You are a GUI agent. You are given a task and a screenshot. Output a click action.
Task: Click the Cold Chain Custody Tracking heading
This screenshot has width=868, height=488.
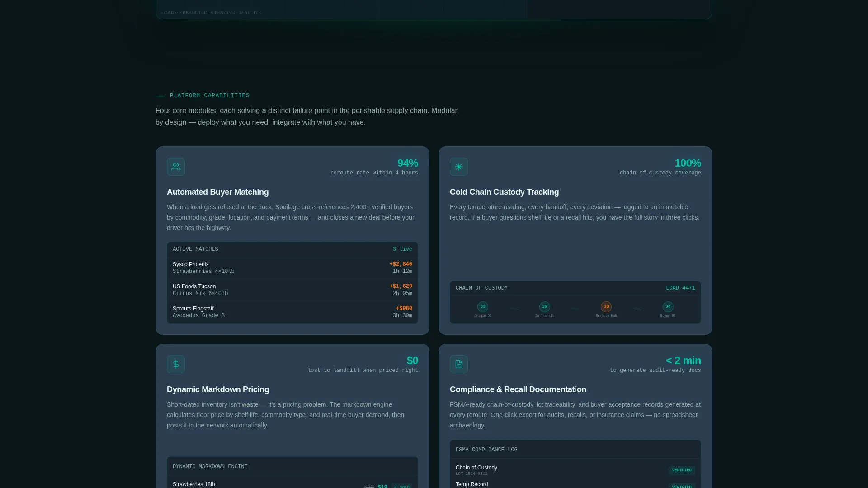pos(504,192)
